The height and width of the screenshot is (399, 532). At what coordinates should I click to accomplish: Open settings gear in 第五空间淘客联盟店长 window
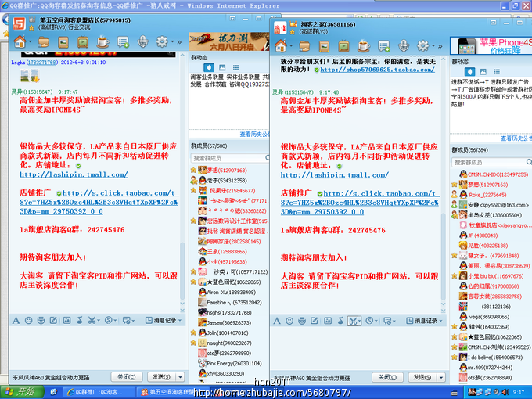tap(162, 41)
